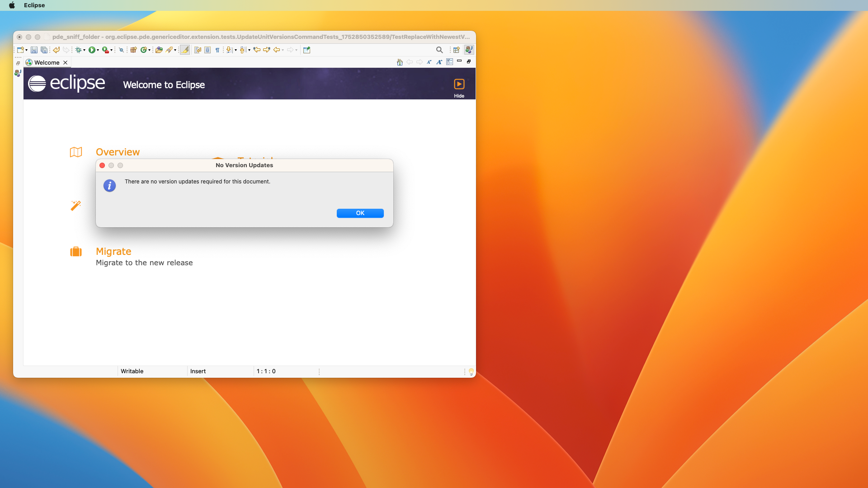Toggle Skip All Breakpoints icon
This screenshot has width=868, height=488.
(x=121, y=50)
